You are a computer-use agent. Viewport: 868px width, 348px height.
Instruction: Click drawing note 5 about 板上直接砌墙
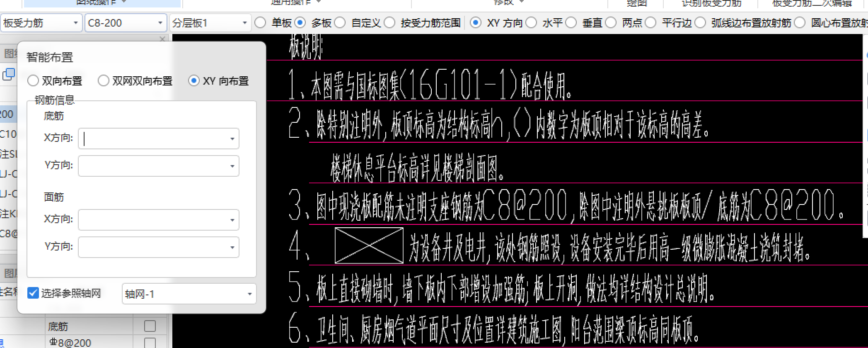point(502,288)
